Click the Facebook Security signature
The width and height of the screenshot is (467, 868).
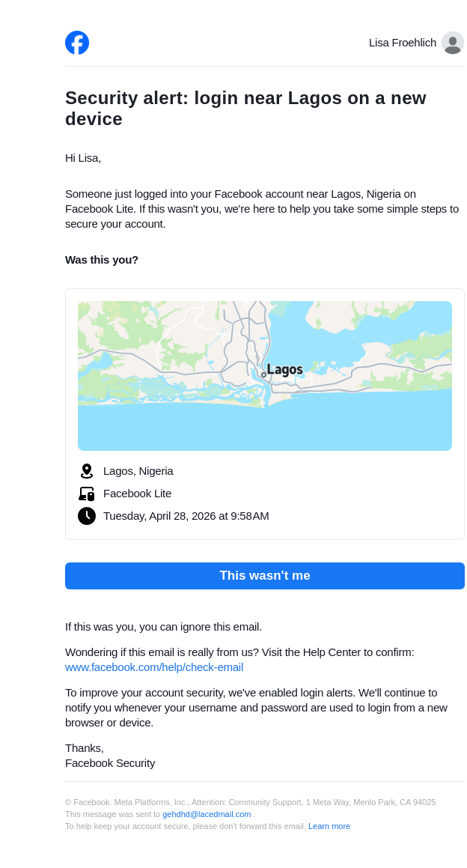[x=110, y=763]
